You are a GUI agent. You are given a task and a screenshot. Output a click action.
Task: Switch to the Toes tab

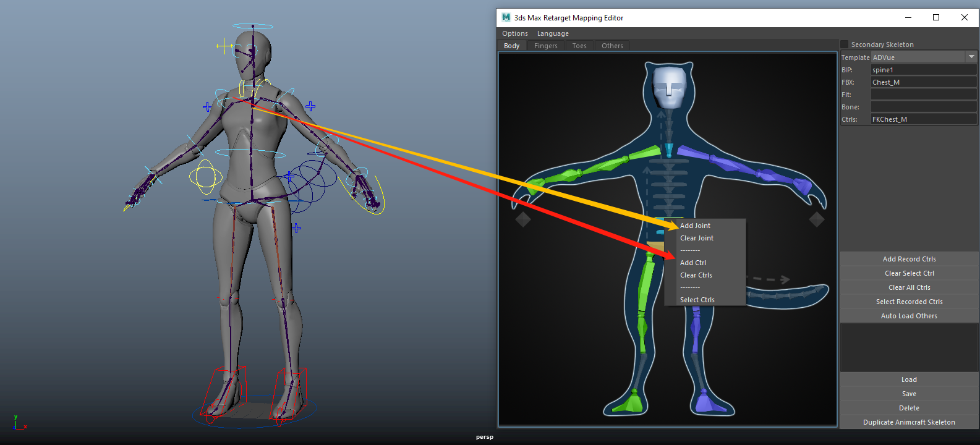pyautogui.click(x=579, y=46)
